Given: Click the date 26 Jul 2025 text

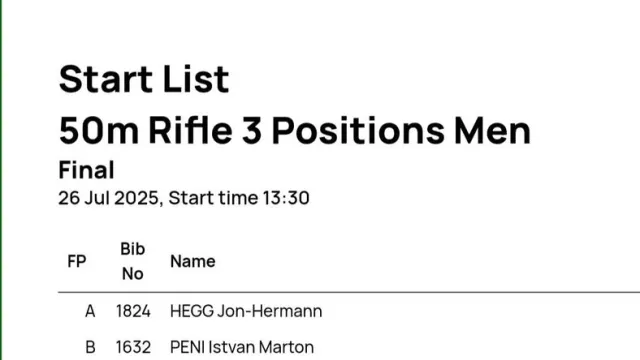Looking at the screenshot, I should tap(108, 198).
